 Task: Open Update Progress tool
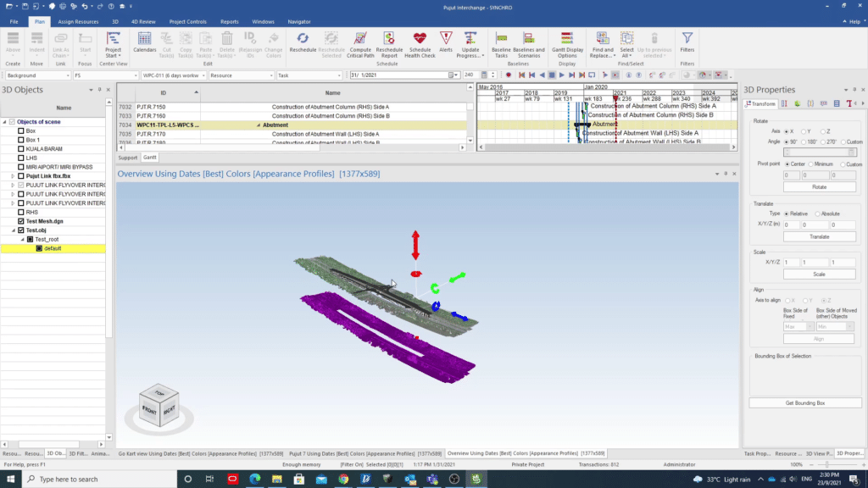[x=470, y=44]
